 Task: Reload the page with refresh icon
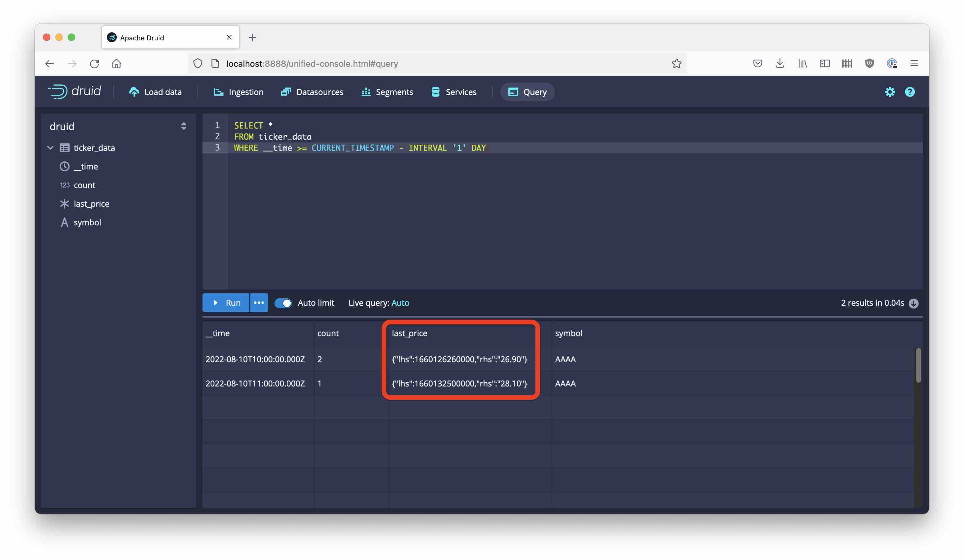(94, 63)
